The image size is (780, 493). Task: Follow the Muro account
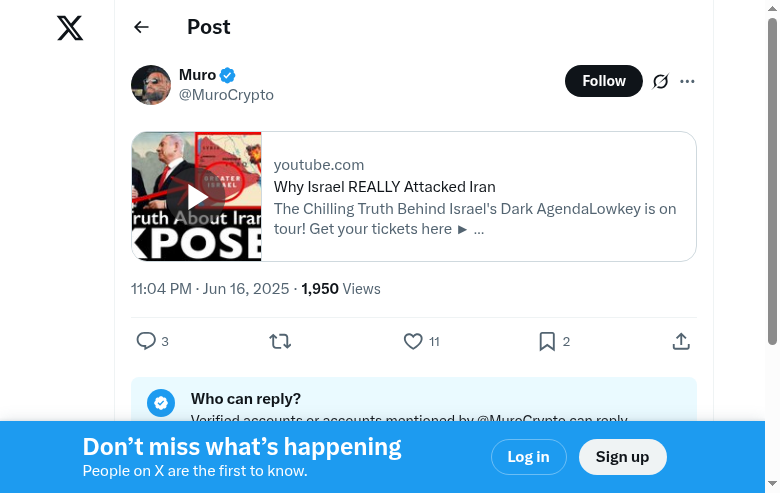tap(603, 81)
